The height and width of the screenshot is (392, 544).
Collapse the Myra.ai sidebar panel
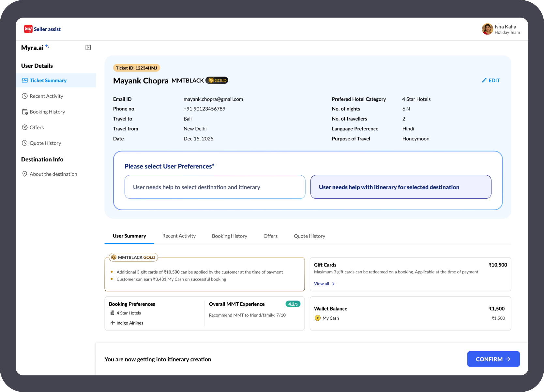(x=88, y=48)
